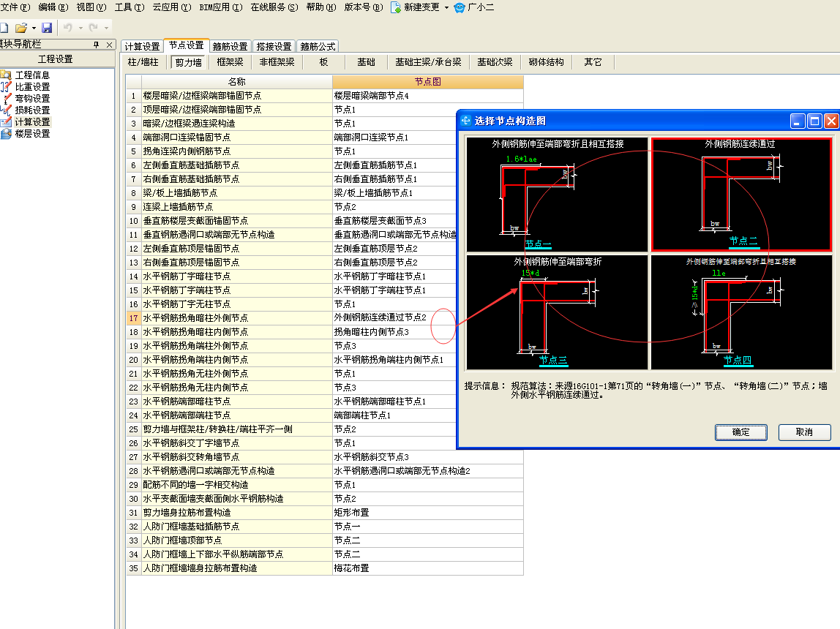Open the 编辑 menu
840x629 pixels.
(53, 7)
